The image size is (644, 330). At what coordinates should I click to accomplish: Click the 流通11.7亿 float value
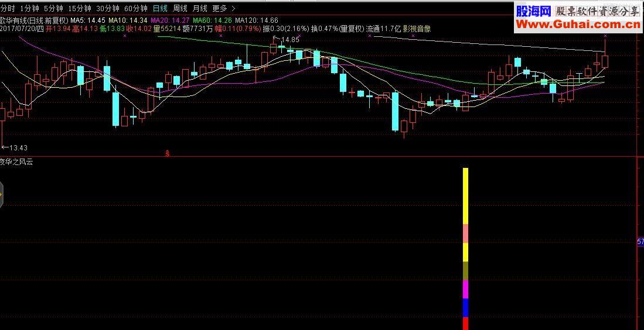click(x=383, y=29)
